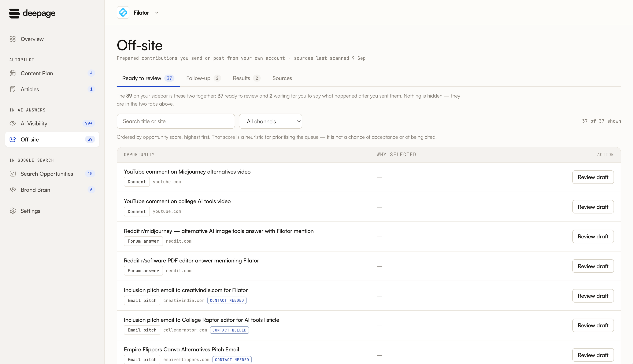Click the WHY SELECTED column header
633x364 pixels.
pos(396,155)
